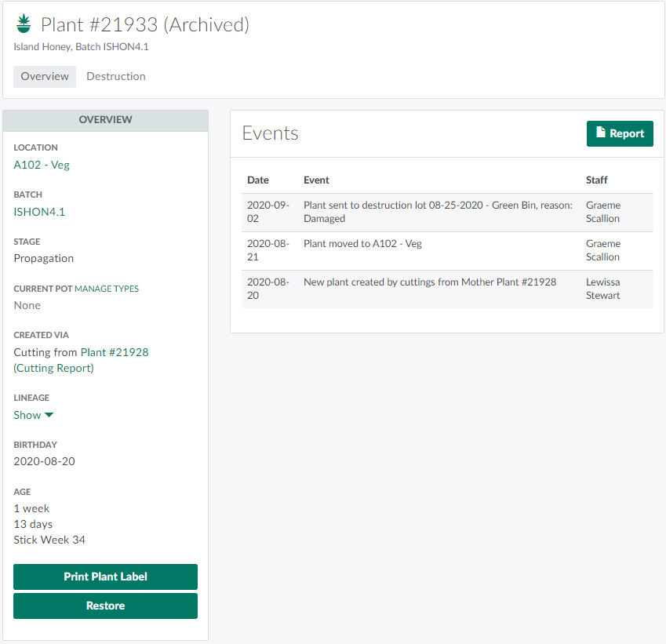
Task: Click the Event column header
Action: coord(316,180)
